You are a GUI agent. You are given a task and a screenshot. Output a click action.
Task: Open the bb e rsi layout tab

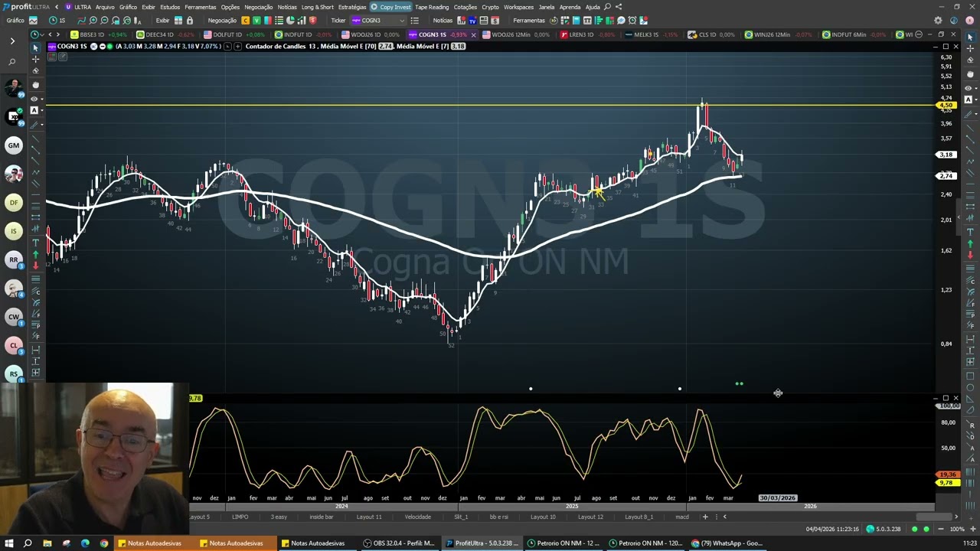pos(498,517)
